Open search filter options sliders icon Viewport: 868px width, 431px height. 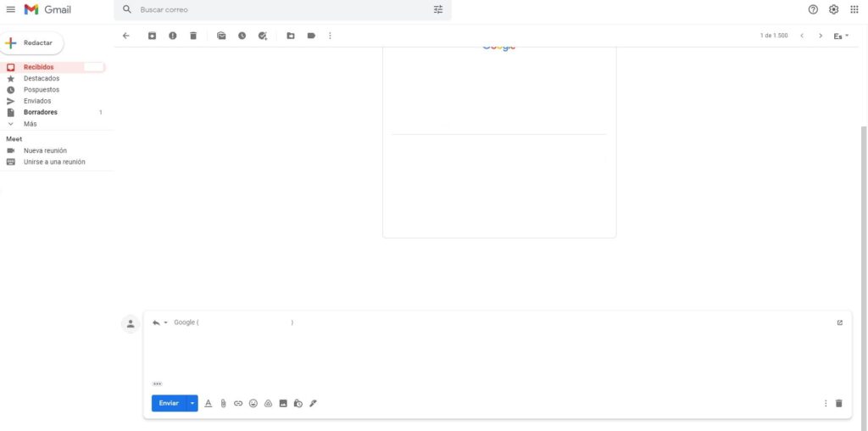pos(438,9)
